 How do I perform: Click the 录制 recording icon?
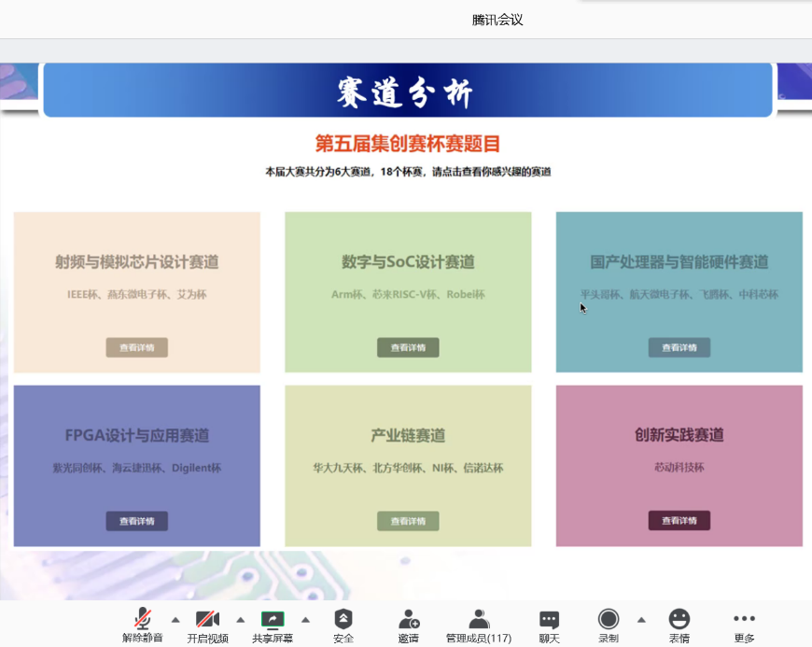[x=608, y=621]
